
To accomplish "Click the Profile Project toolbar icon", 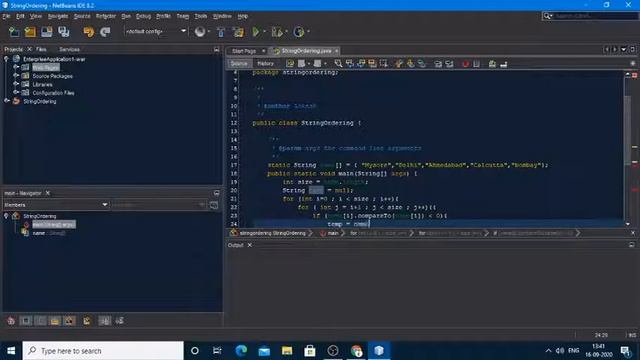I will tap(299, 31).
